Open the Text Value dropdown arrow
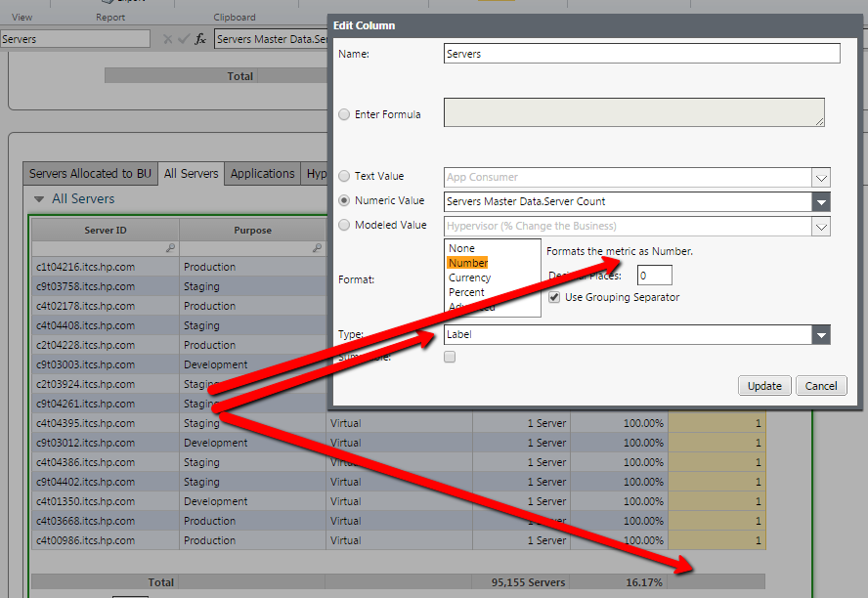This screenshot has height=598, width=868. coord(821,178)
